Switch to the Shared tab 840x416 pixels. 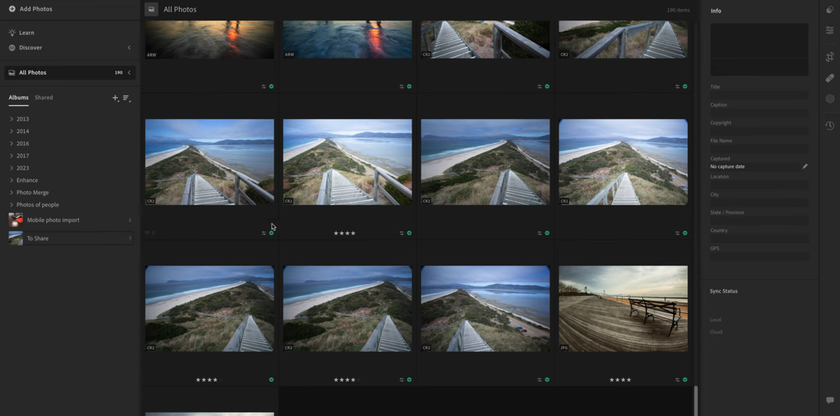point(44,97)
